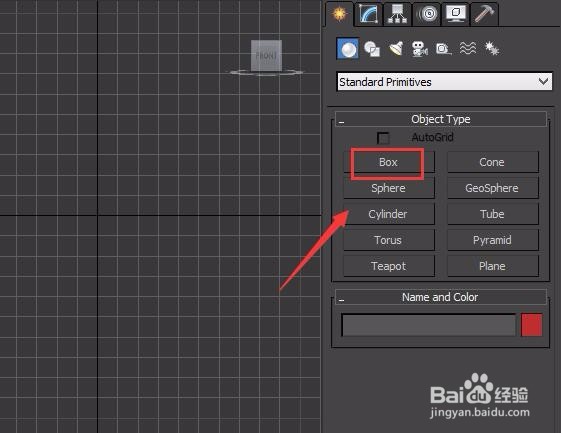Click the Torus primitive button

389,240
